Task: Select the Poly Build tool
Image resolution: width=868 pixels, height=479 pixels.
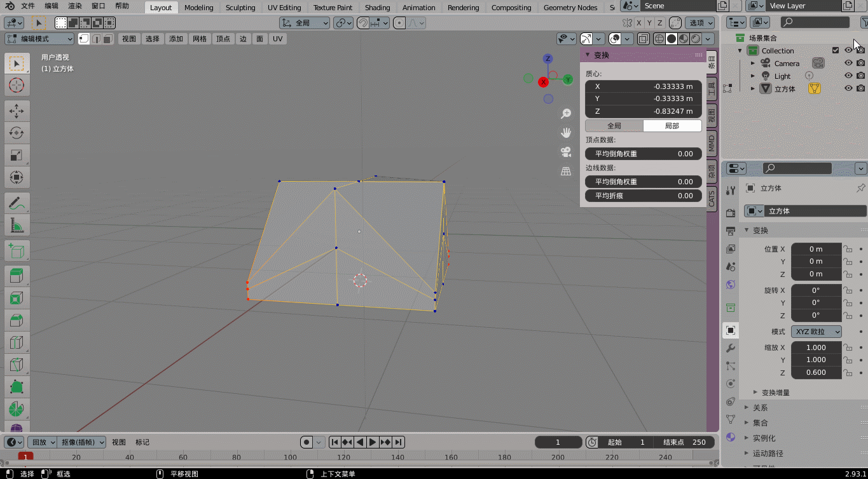Action: [17, 387]
